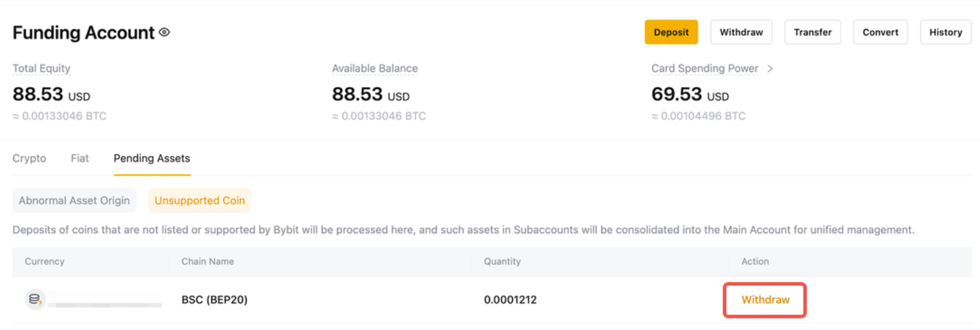Click the 0.0001212 quantity value
The image size is (980, 330).
510,299
